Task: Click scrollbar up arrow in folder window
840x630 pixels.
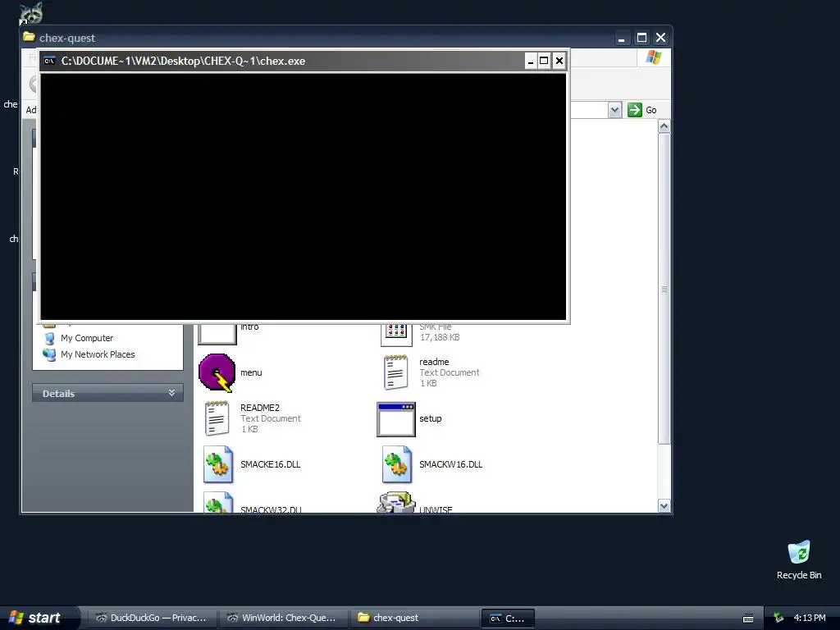Action: pyautogui.click(x=664, y=126)
